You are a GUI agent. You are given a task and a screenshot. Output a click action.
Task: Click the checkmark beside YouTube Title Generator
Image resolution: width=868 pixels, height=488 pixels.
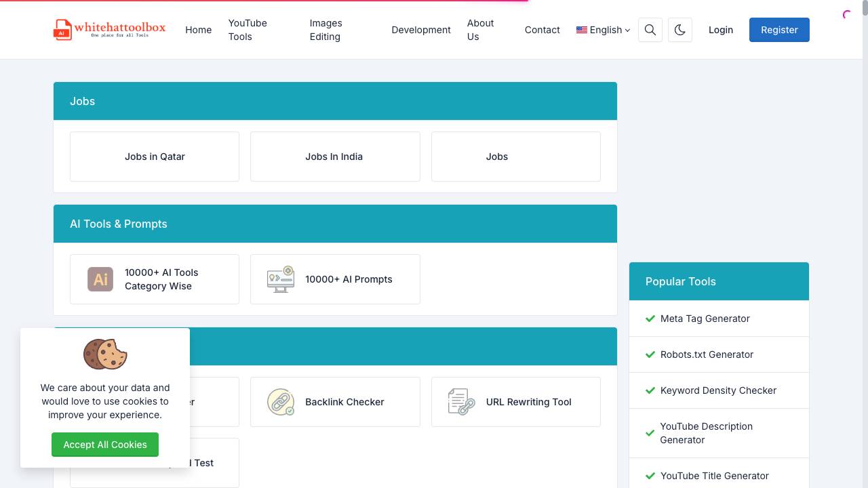click(650, 476)
